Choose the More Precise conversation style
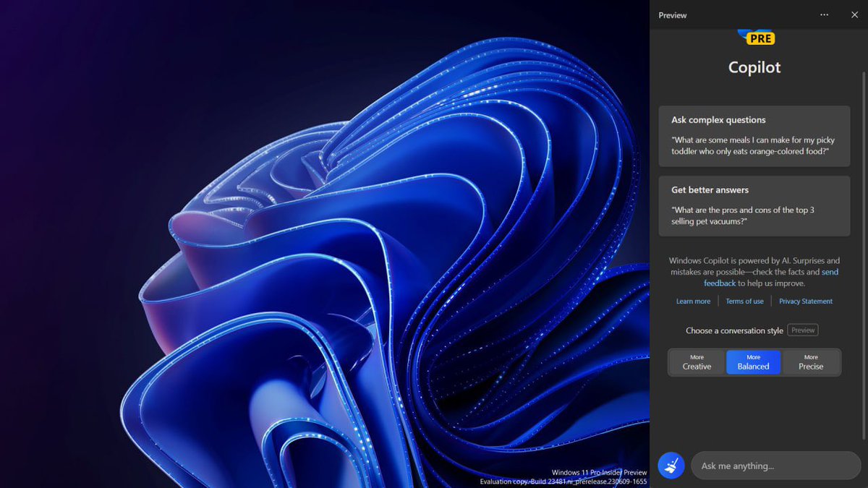 click(811, 362)
